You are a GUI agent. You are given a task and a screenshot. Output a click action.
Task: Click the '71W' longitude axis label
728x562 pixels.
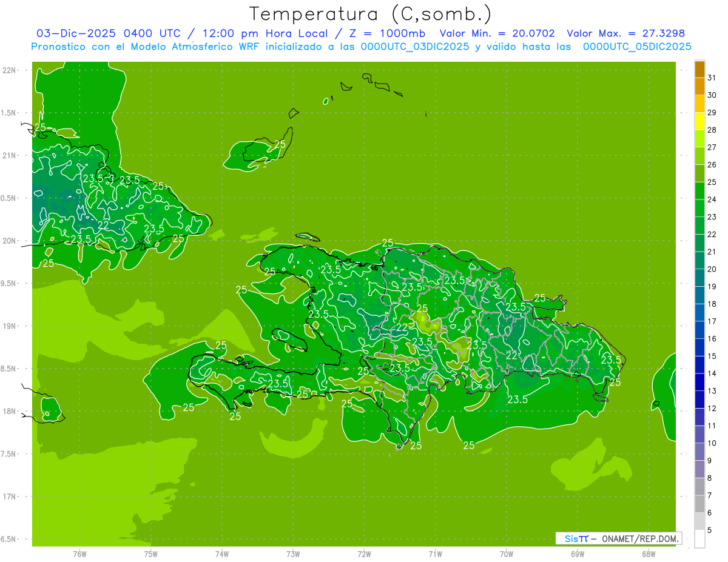tap(435, 554)
